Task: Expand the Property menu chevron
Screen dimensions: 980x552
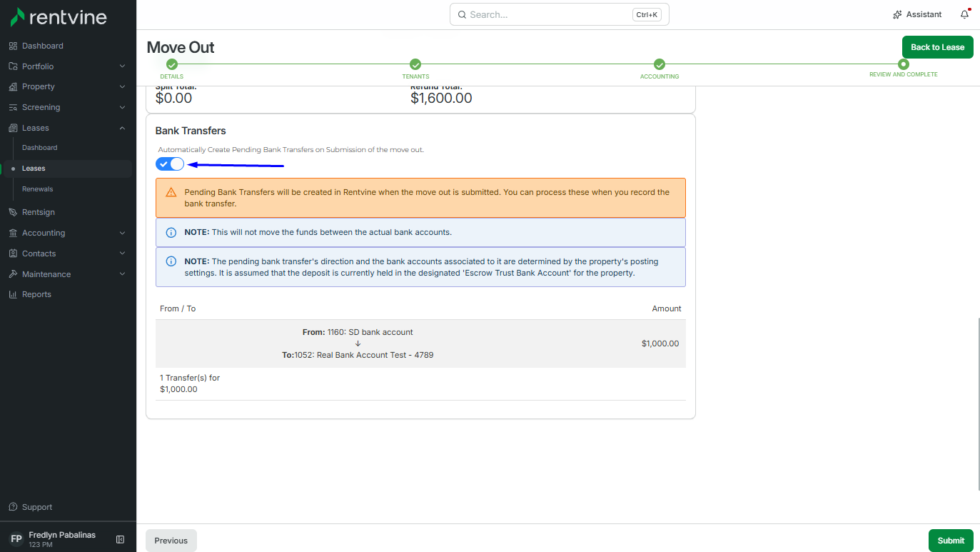Action: click(122, 86)
